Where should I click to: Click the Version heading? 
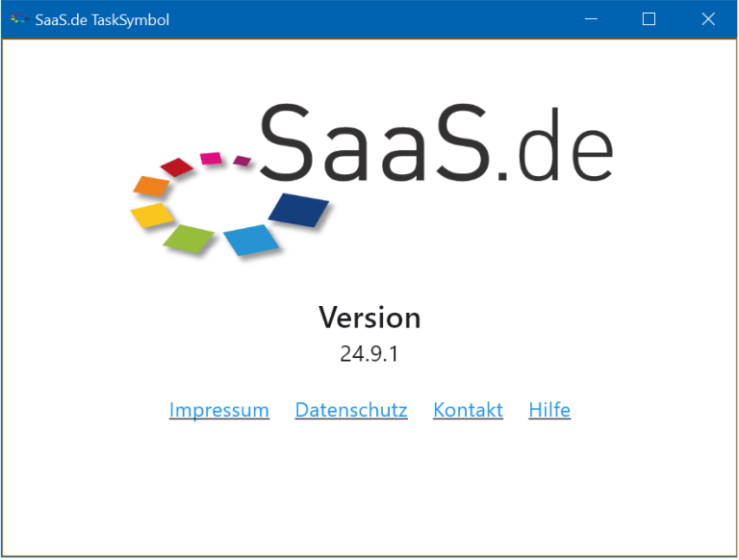[x=369, y=318]
